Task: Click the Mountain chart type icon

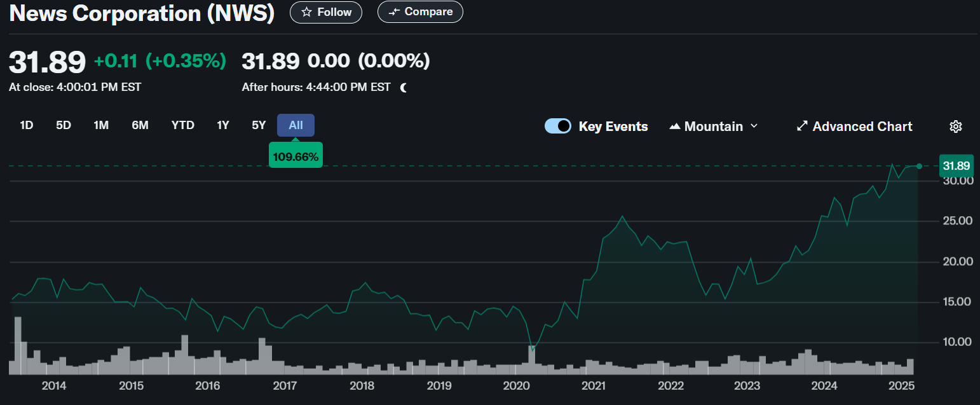Action: point(675,127)
